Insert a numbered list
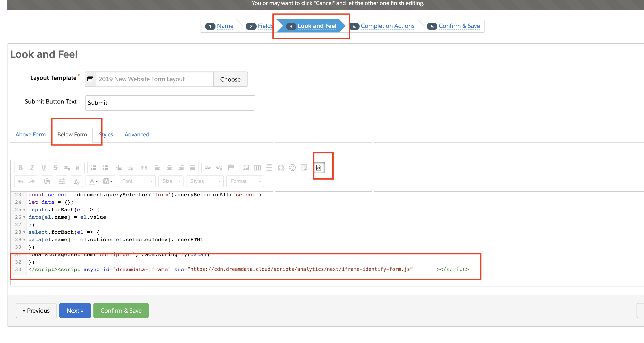The height and width of the screenshot is (343, 644). pos(93,168)
